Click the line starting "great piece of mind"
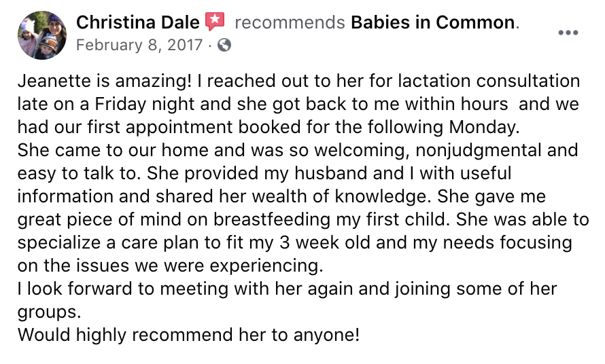 pos(303,220)
